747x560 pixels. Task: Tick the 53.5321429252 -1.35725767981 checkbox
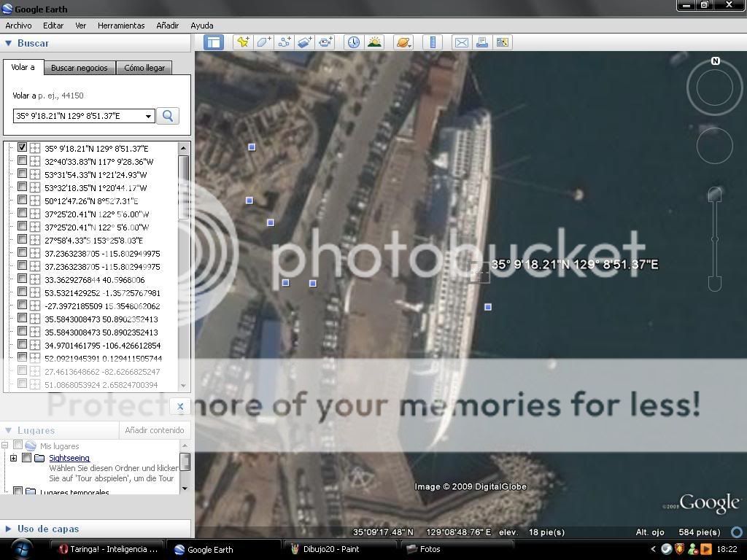point(22,292)
